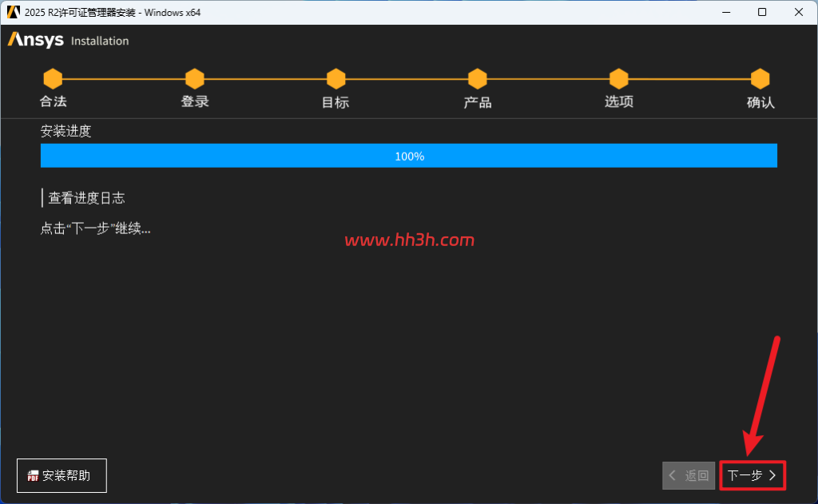Click the 确认 step hexagon icon

760,79
